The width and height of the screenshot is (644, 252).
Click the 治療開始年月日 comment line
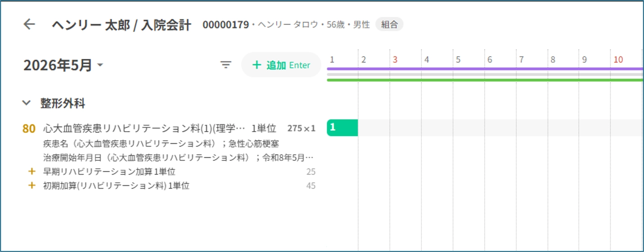[x=178, y=158]
